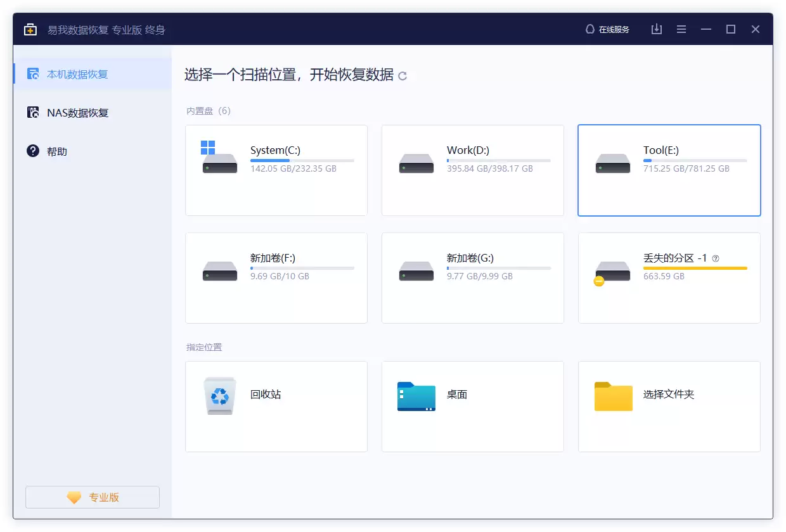Click the import/download icon in title bar
The height and width of the screenshot is (532, 786).
coord(657,29)
